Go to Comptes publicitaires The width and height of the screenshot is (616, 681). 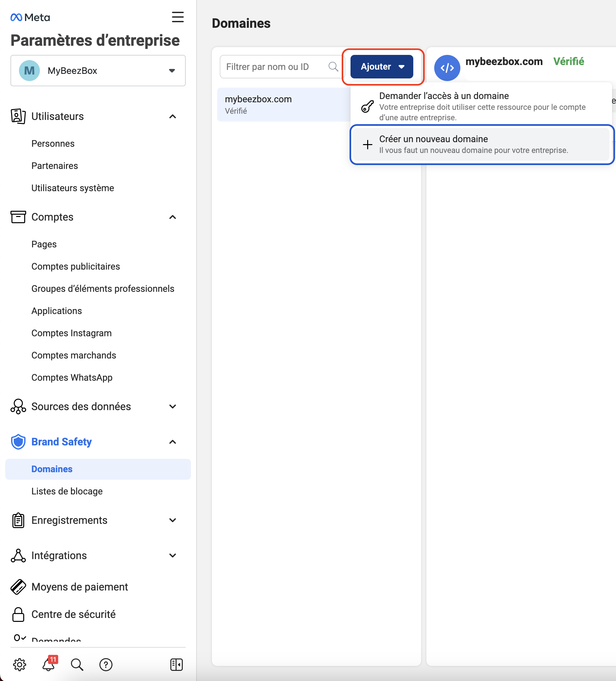point(76,267)
